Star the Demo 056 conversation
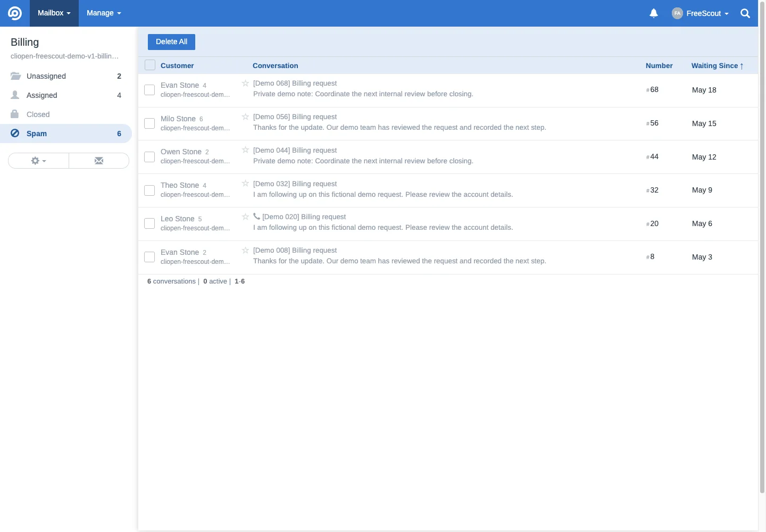This screenshot has height=532, width=766. 245,117
